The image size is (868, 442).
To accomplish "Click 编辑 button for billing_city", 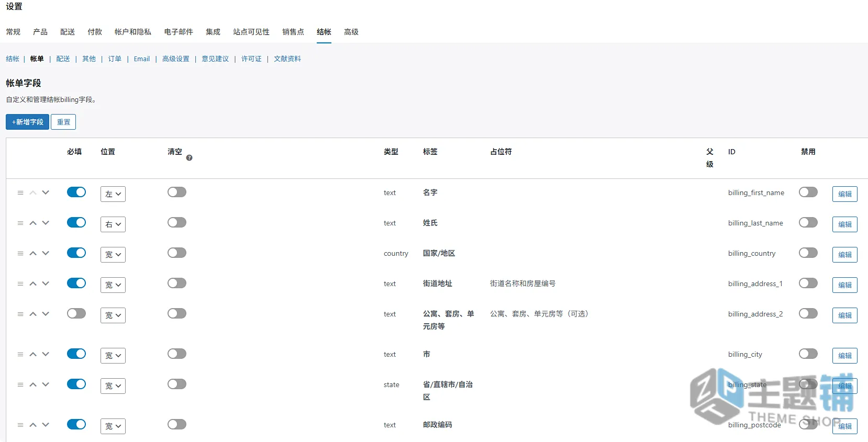I will tap(845, 356).
